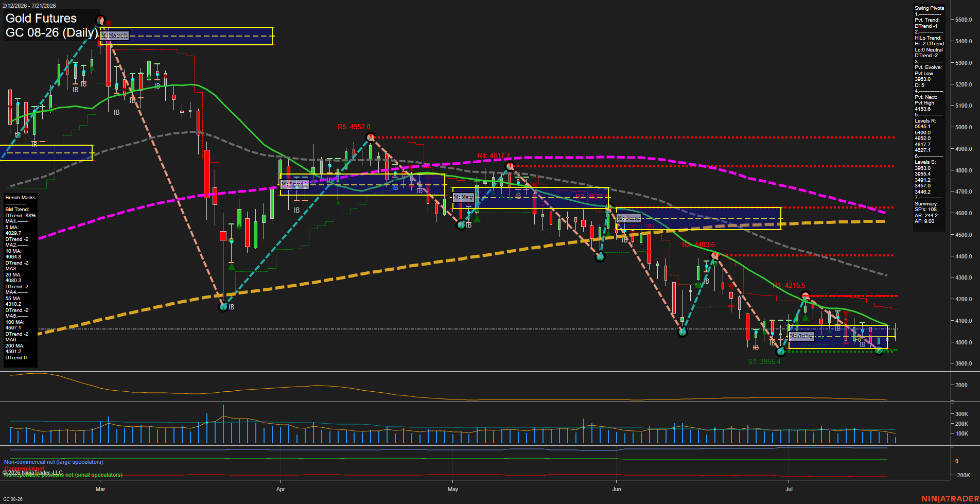Click the swing pivot marker at R4 high
Viewport: 980px width, 504px height.
tap(510, 166)
